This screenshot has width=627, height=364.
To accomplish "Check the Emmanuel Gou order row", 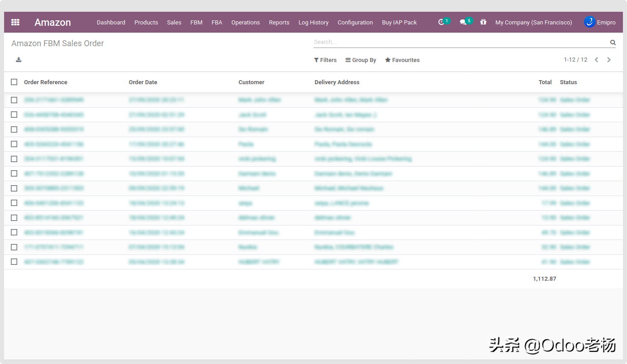I will (x=14, y=232).
